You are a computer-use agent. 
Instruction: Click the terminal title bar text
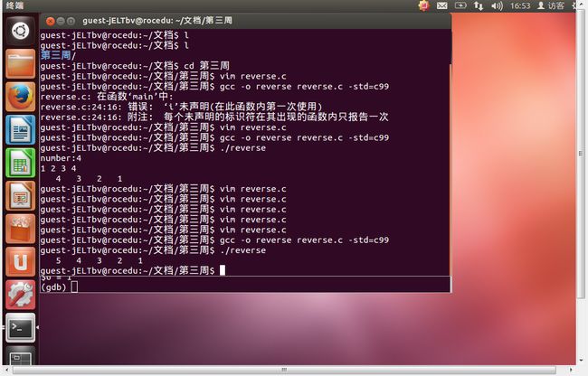tap(157, 21)
